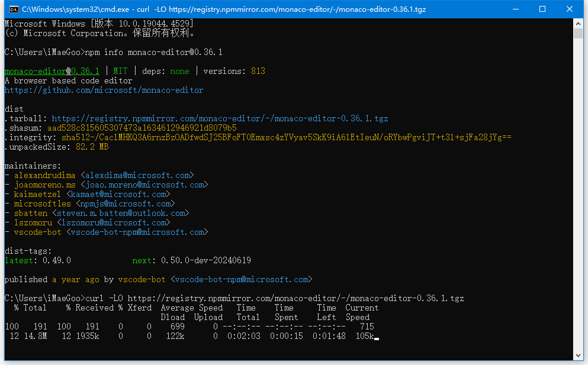The height and width of the screenshot is (365, 588).
Task: Click the window title text in title bar
Action: [224, 9]
